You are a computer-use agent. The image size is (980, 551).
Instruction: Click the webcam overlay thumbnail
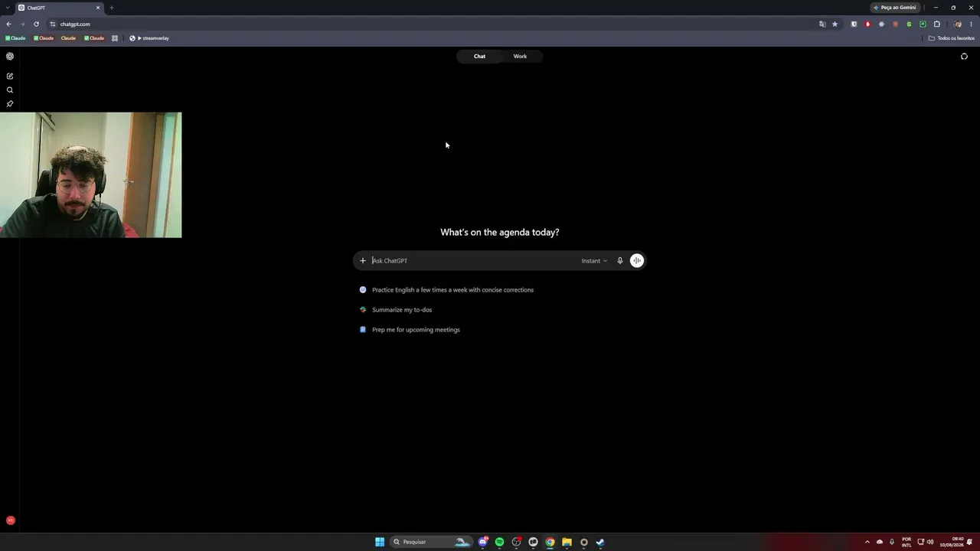pos(91,175)
